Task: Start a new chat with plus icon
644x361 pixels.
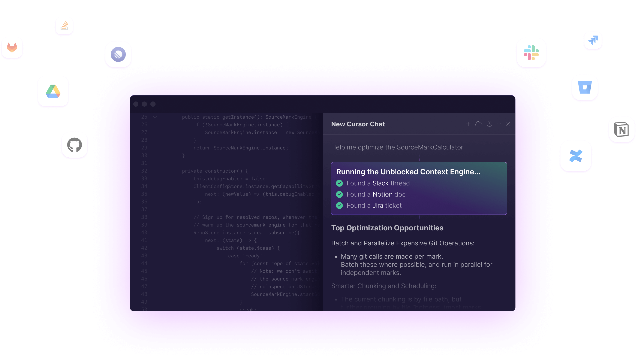Action: (x=468, y=124)
